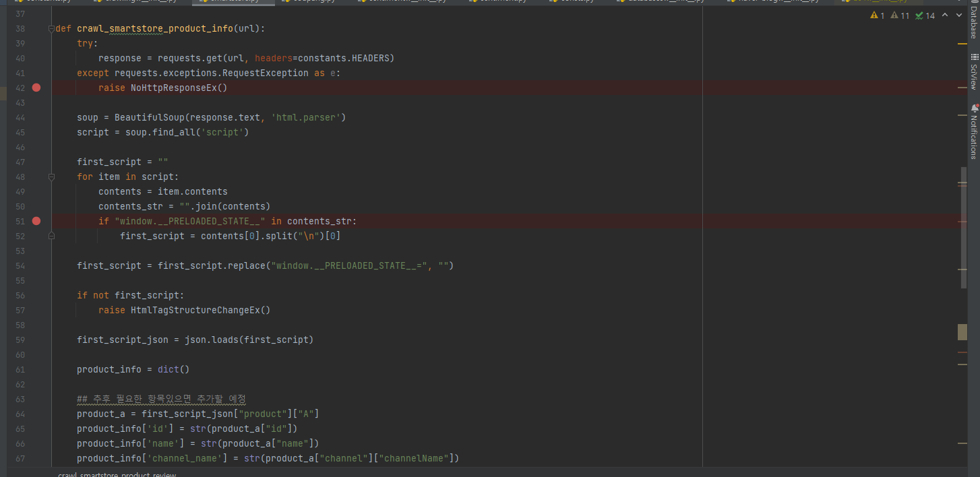Click the weak warning icon showing 11
The width and height of the screenshot is (980, 477).
point(900,15)
